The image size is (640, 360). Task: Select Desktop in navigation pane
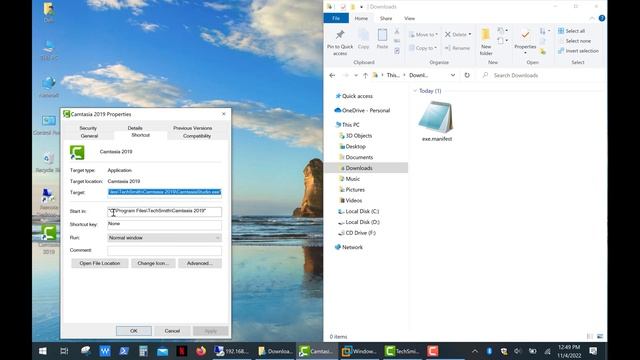point(356,147)
